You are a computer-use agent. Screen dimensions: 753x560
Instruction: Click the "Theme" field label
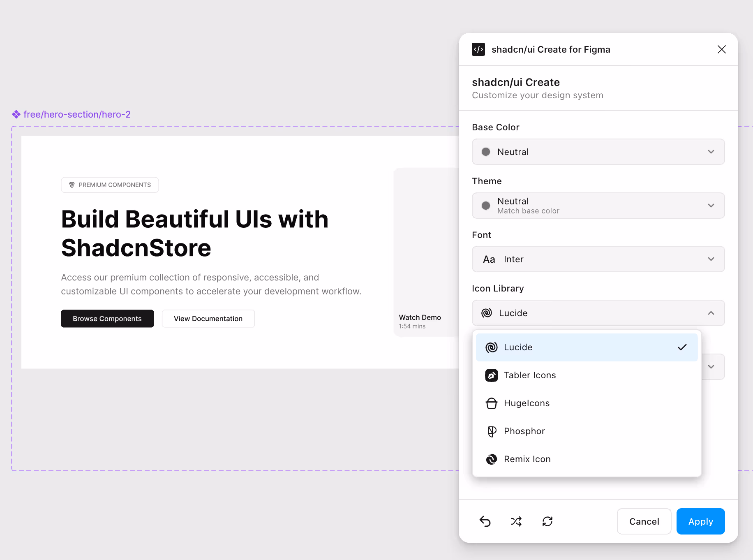coord(487,181)
